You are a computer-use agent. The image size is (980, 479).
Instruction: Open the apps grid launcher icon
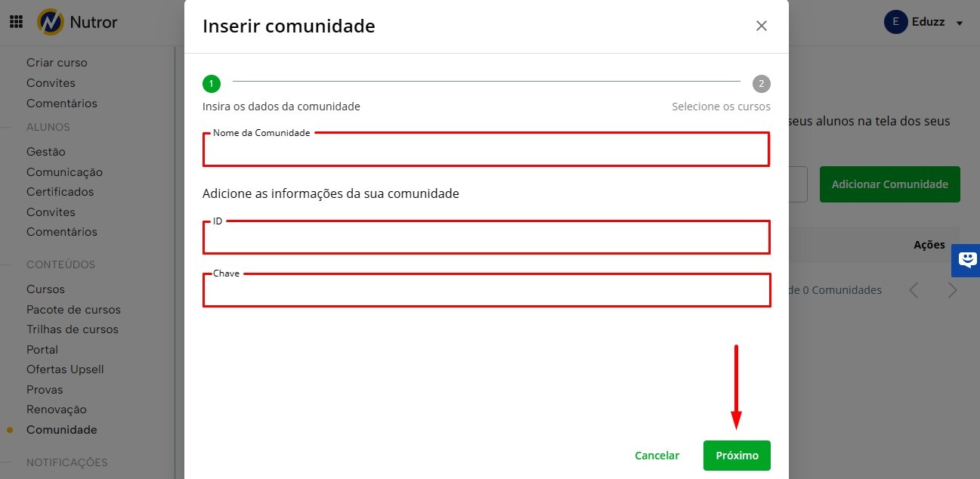tap(16, 22)
